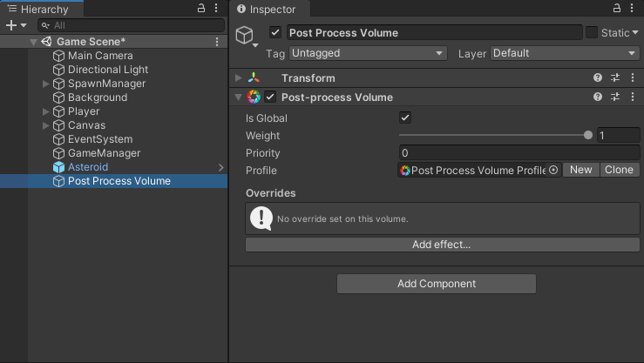Open Post-process Volume preset settings icon
This screenshot has width=644, height=363.
[615, 97]
